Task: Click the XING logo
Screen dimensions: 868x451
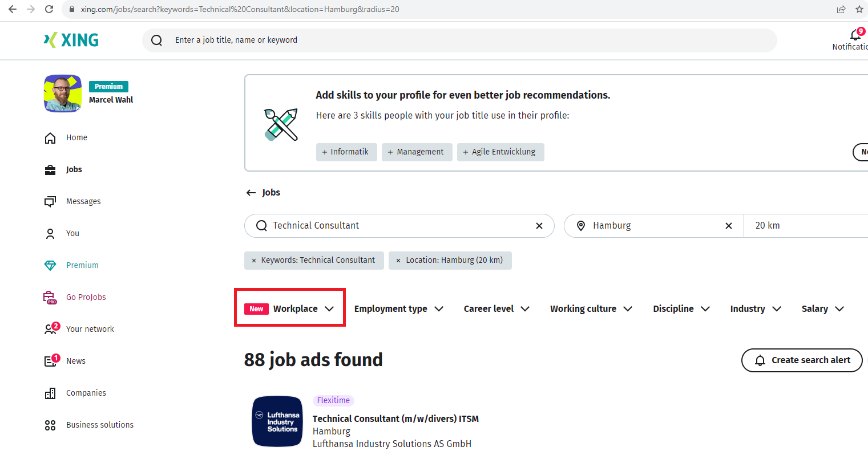Action: [x=71, y=40]
